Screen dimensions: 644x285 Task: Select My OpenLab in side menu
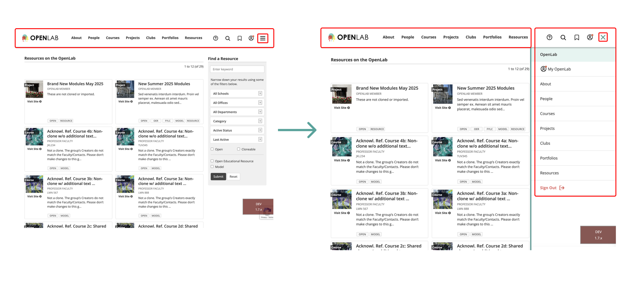[x=559, y=69]
